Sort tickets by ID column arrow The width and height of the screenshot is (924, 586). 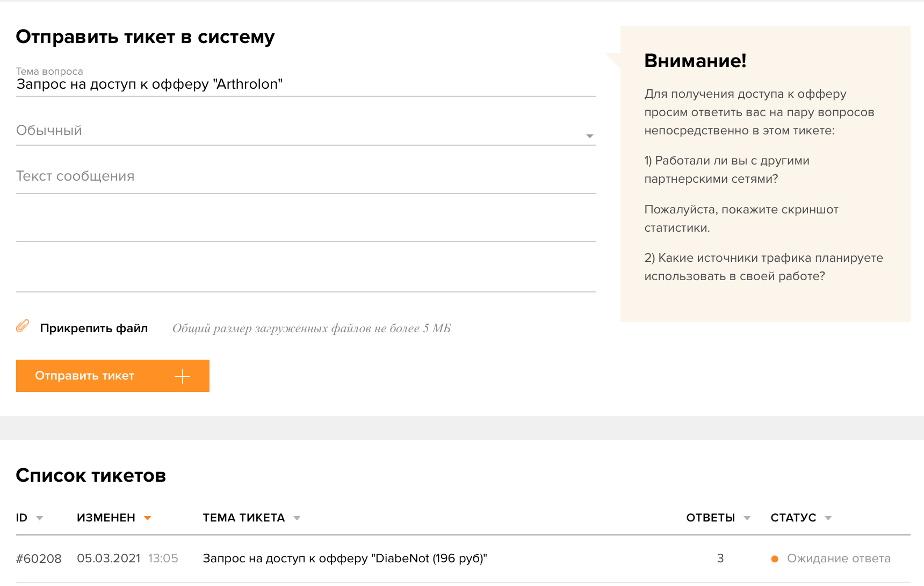tap(39, 518)
